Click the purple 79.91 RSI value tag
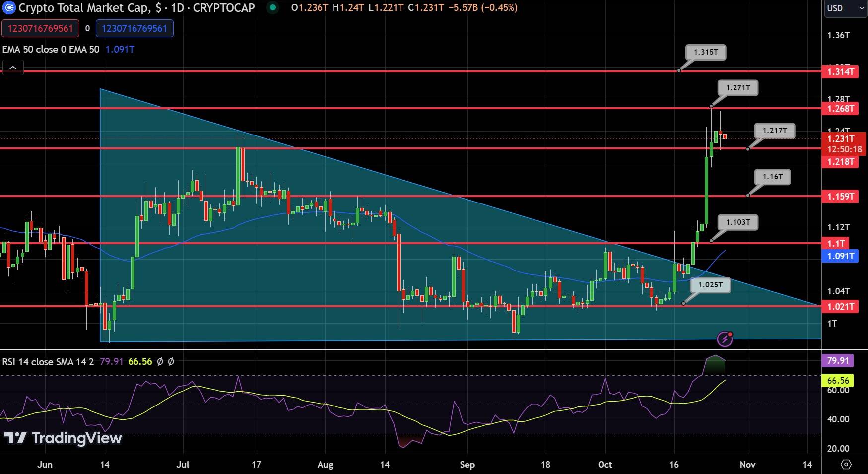 click(838, 360)
